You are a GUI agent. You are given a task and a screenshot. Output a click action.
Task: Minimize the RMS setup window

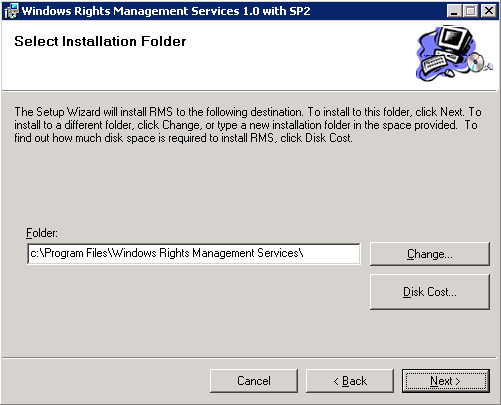click(454, 11)
